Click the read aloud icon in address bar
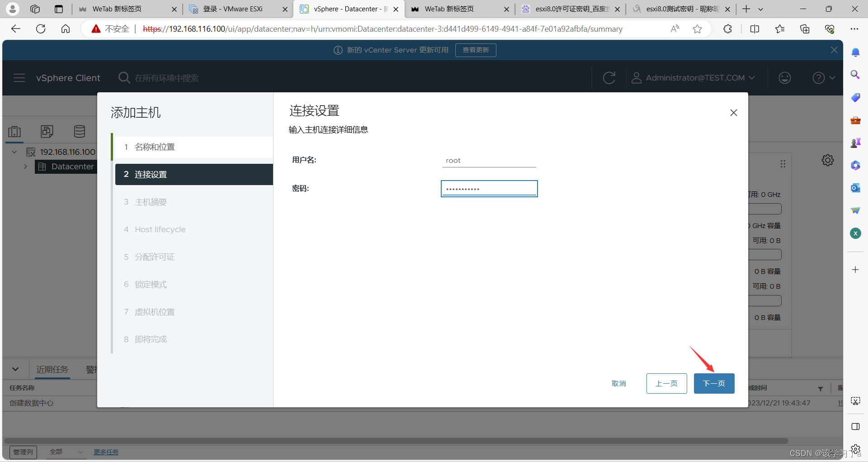868x462 pixels. tap(675, 29)
